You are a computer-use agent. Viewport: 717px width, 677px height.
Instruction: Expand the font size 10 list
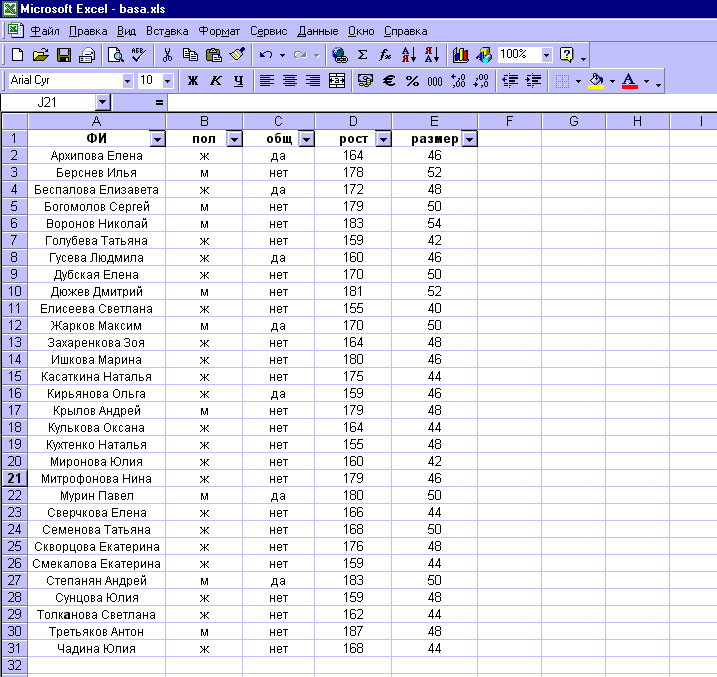[168, 81]
